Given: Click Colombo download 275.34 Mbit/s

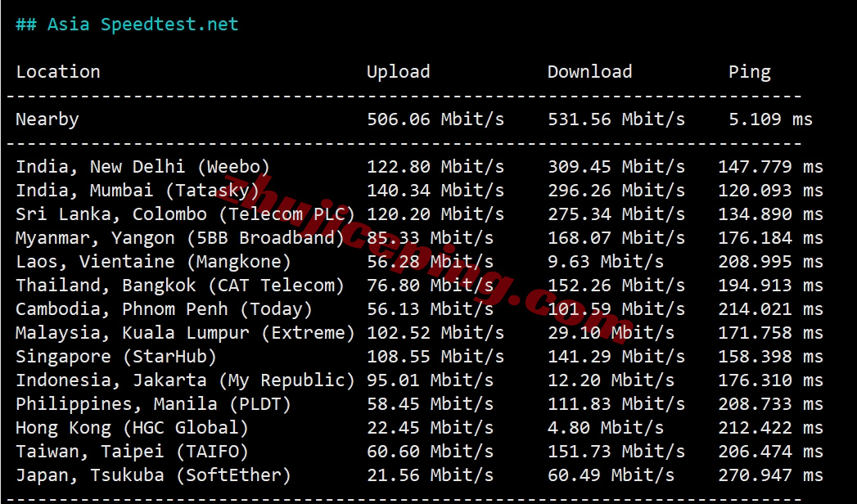Looking at the screenshot, I should click(616, 214).
